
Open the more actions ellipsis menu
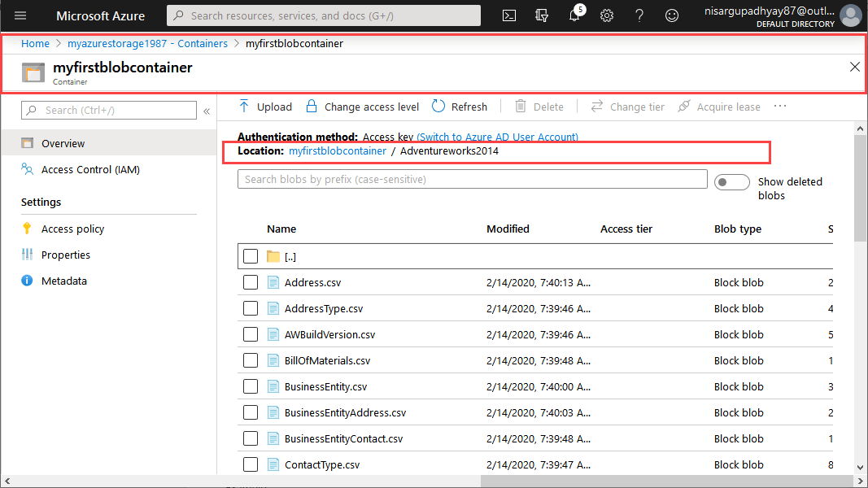point(779,107)
